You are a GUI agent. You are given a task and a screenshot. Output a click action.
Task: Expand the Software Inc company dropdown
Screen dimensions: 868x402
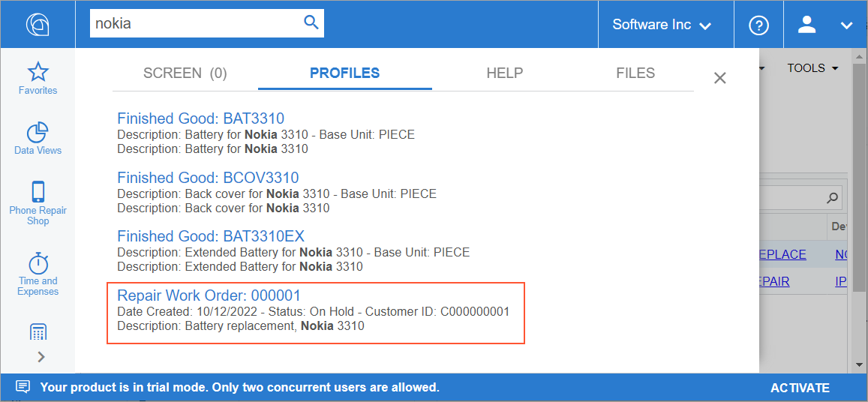pyautogui.click(x=661, y=25)
